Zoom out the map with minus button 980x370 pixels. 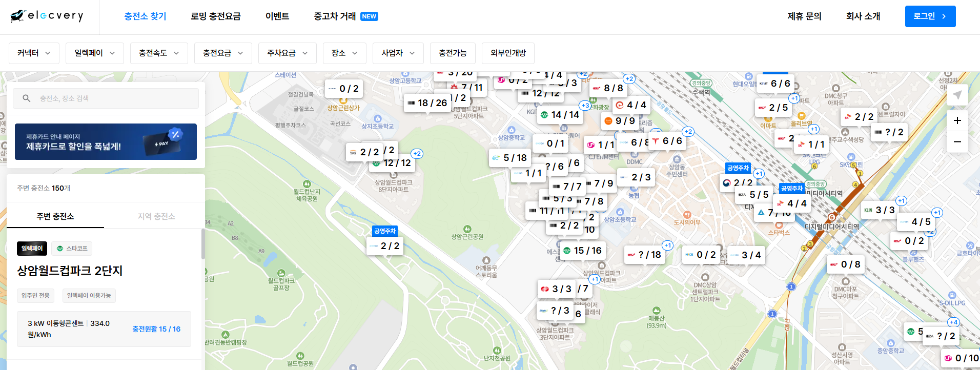[x=957, y=141]
